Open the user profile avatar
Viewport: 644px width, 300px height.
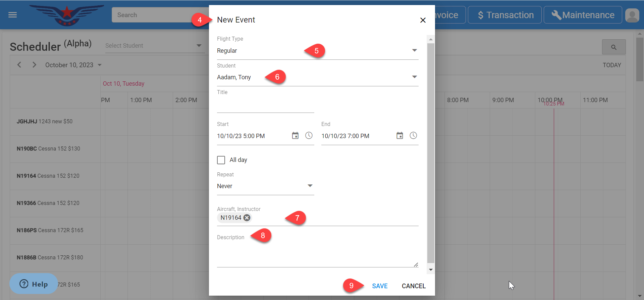(632, 15)
